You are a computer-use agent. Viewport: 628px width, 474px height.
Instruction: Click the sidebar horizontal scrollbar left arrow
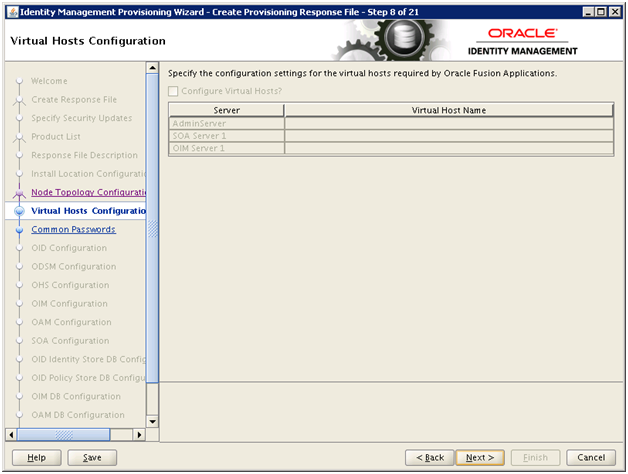[11, 435]
